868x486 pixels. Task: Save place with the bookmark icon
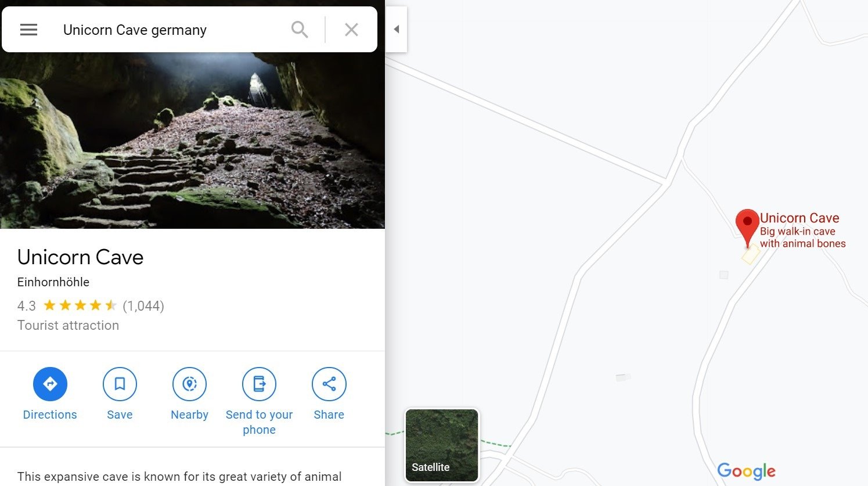[120, 384]
